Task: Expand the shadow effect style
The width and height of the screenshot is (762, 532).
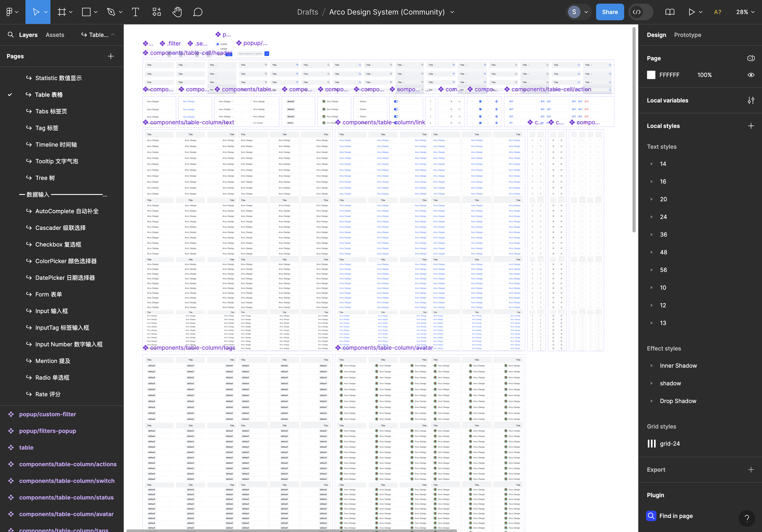Action: click(x=651, y=383)
